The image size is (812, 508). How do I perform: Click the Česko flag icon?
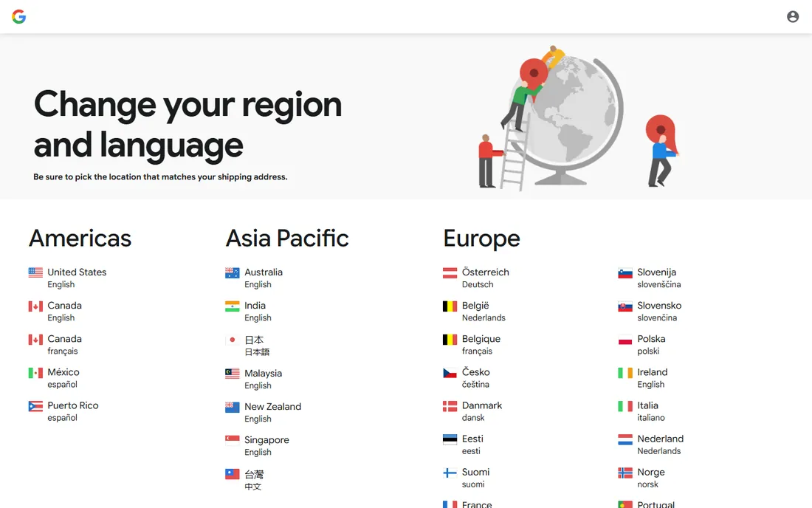coord(450,373)
